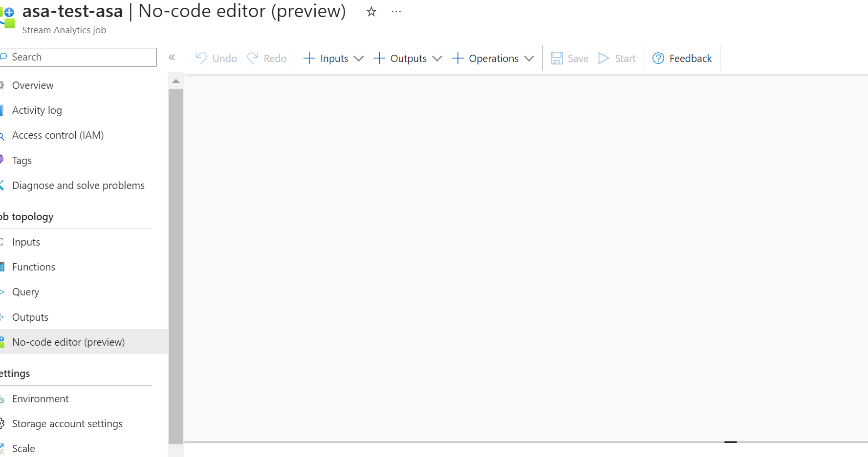
Task: Expand the Outputs dropdown chevron
Action: pos(437,59)
